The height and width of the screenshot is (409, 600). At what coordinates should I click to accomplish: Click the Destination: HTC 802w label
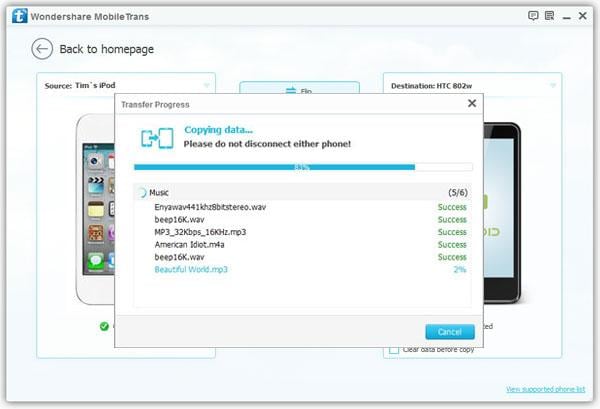pyautogui.click(x=431, y=86)
